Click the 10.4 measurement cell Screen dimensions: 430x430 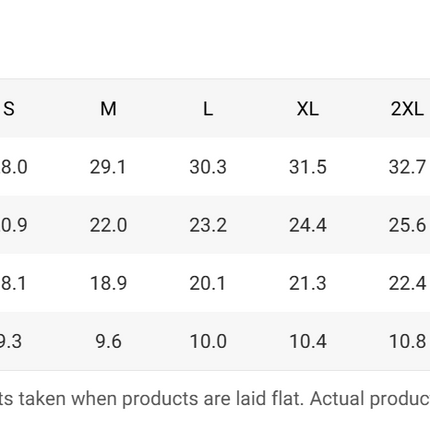[308, 341]
